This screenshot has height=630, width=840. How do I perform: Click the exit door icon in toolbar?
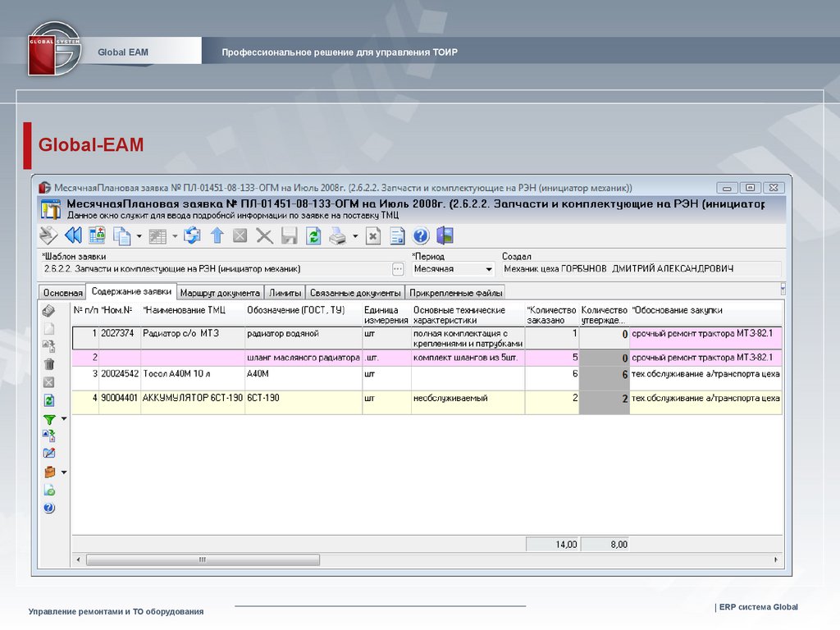point(445,236)
